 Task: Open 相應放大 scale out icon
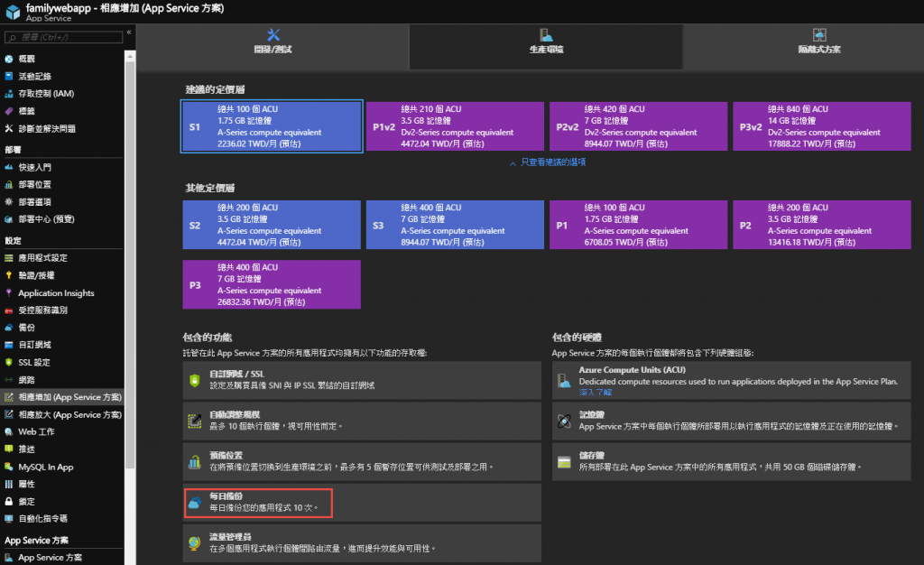tap(9, 414)
